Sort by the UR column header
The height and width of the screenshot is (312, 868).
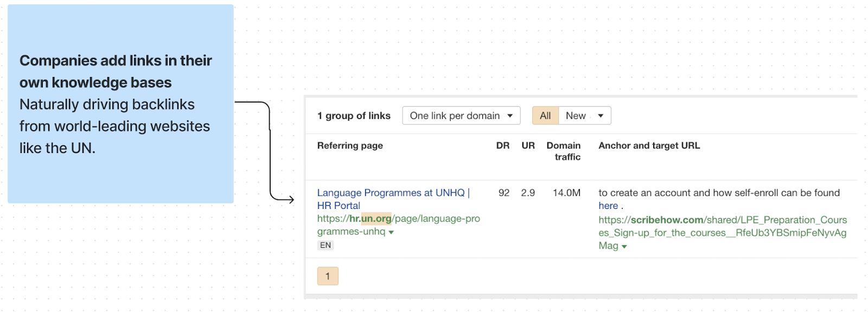tap(528, 145)
